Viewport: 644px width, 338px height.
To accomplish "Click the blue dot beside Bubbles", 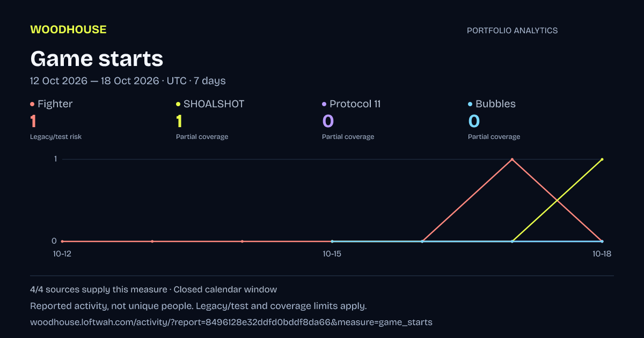I will (x=470, y=104).
